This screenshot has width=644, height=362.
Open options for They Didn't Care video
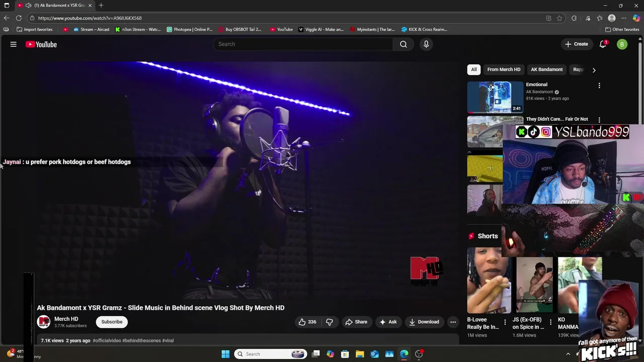[x=599, y=120]
